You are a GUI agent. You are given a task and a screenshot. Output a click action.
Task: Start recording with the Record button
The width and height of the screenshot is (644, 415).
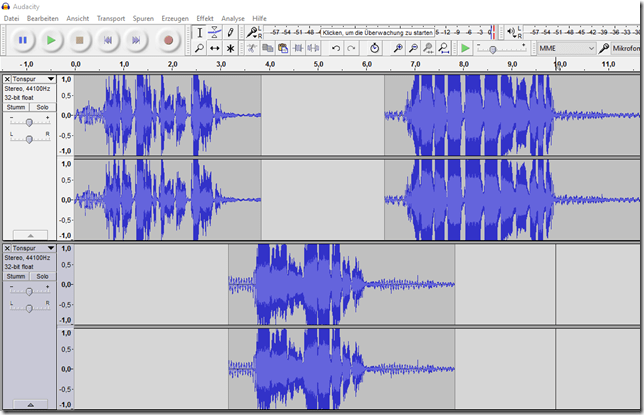(168, 40)
